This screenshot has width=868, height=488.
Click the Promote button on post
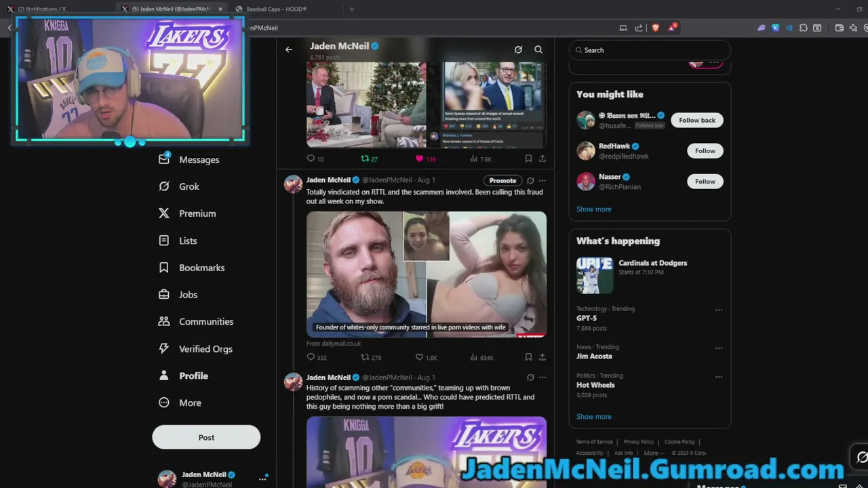click(502, 180)
